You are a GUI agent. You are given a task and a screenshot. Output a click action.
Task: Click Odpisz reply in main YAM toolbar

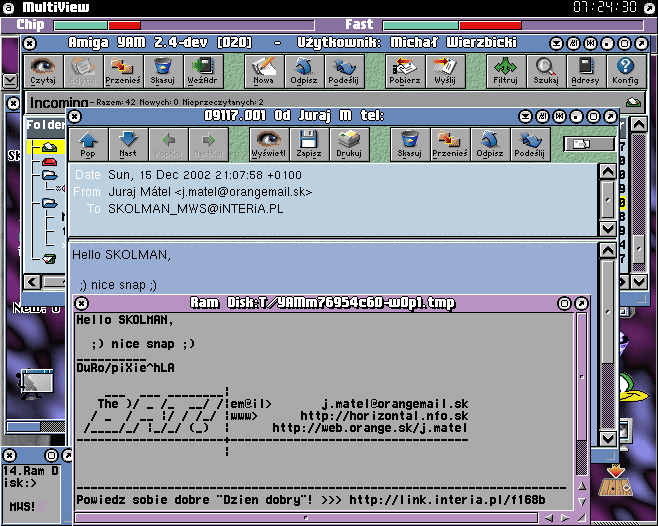click(303, 71)
